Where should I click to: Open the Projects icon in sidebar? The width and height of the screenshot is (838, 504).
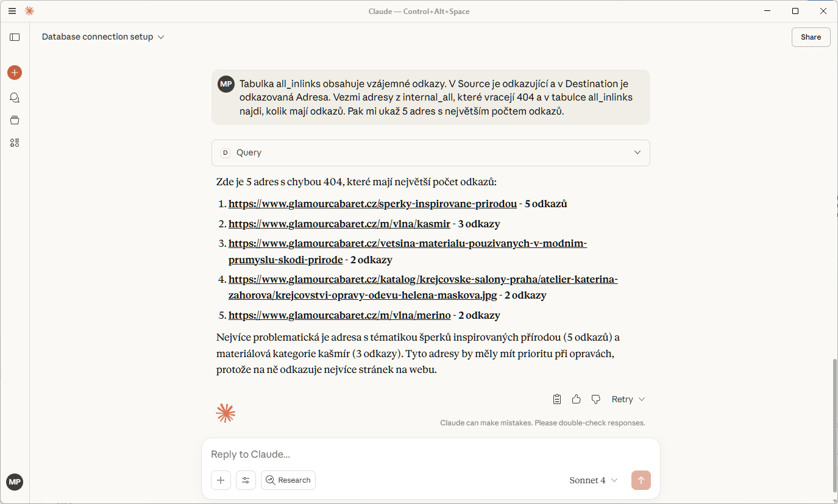coord(15,120)
